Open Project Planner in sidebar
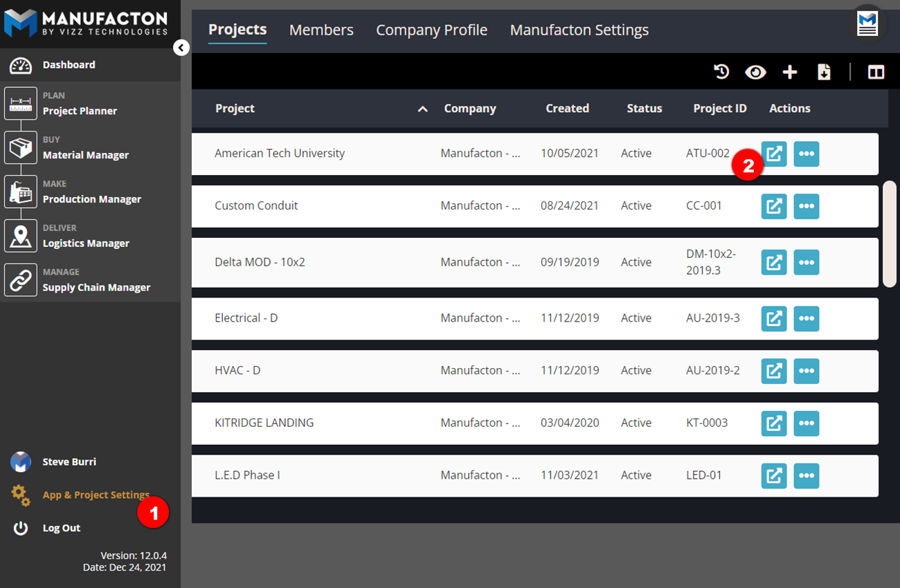The width and height of the screenshot is (900, 588). [x=80, y=111]
